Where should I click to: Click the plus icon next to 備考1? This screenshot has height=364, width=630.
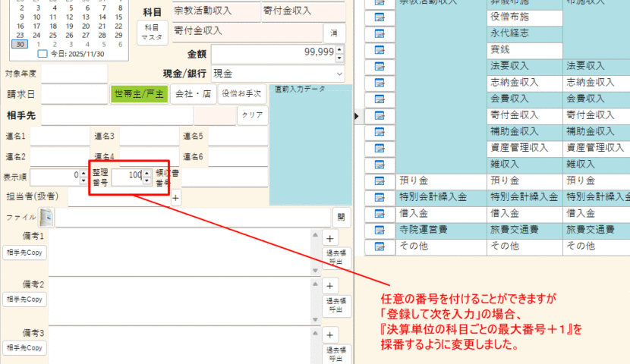click(x=330, y=237)
